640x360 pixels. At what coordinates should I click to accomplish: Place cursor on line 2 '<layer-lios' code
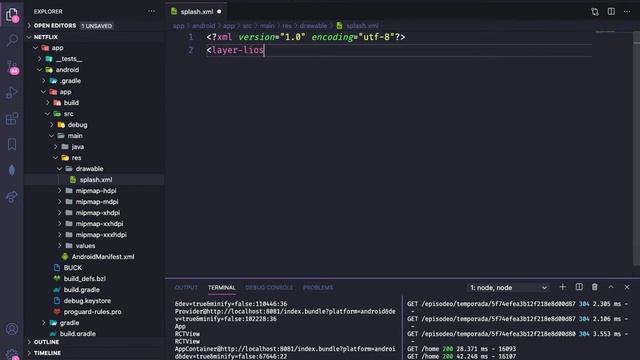(236, 50)
